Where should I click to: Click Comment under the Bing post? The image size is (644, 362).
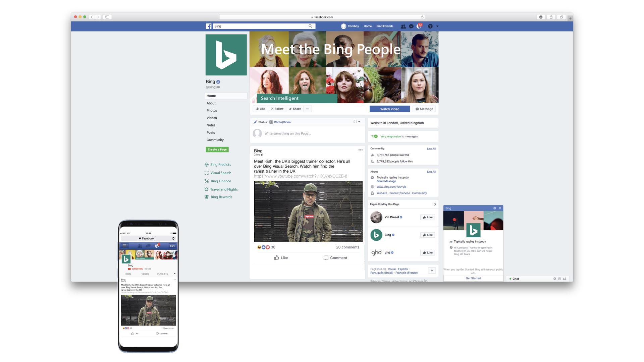click(x=335, y=258)
